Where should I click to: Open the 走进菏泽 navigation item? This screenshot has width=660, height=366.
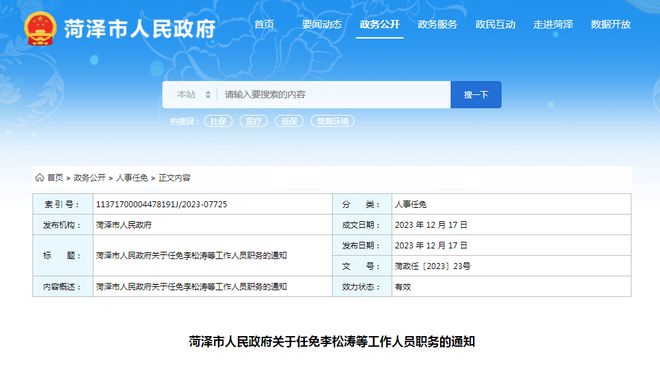pos(553,24)
